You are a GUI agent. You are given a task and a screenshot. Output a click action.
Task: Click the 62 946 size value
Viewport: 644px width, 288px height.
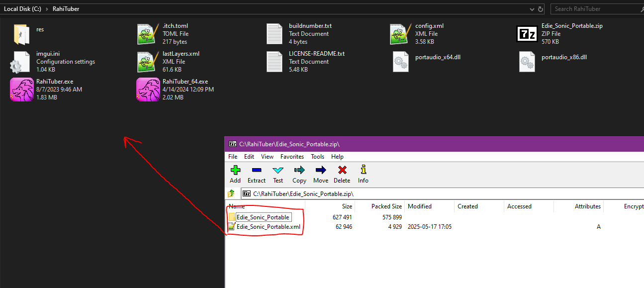coord(344,227)
